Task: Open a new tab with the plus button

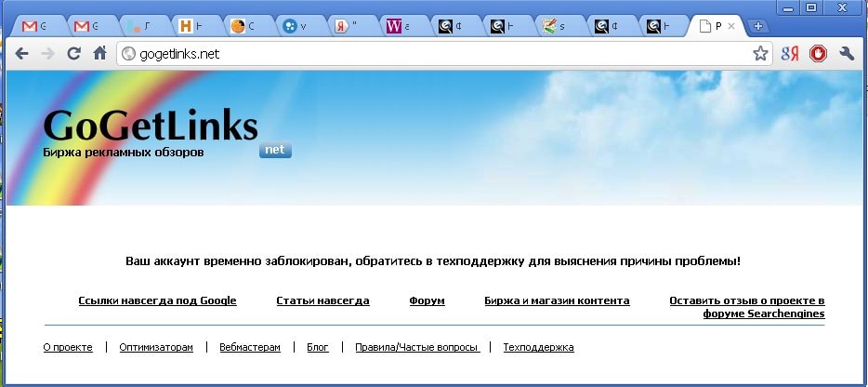Action: (758, 26)
